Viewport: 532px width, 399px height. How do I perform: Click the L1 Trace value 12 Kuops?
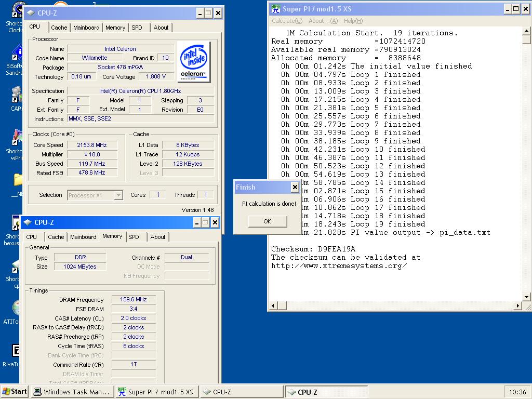pos(188,154)
